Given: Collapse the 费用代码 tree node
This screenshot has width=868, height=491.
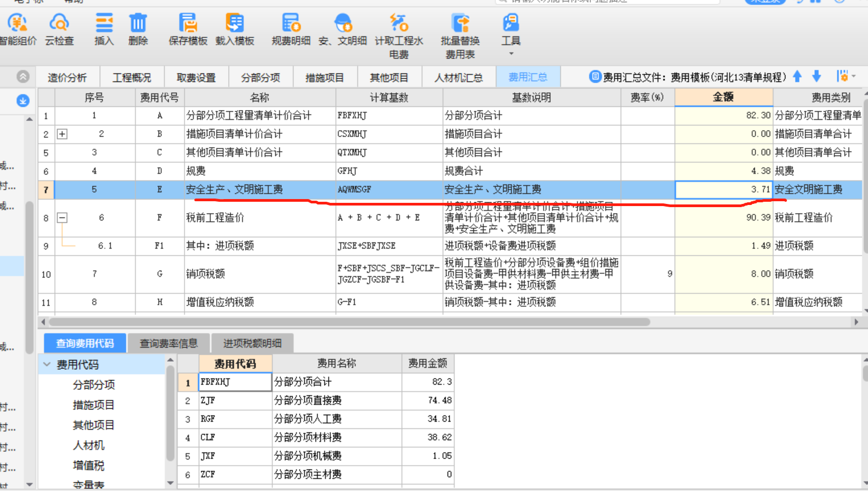Looking at the screenshot, I should (x=47, y=364).
